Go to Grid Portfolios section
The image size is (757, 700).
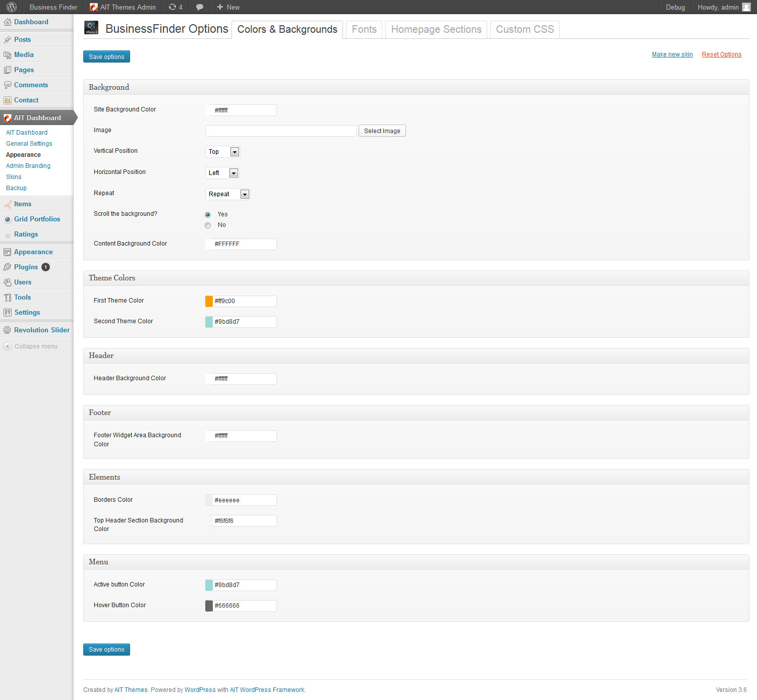coord(37,219)
